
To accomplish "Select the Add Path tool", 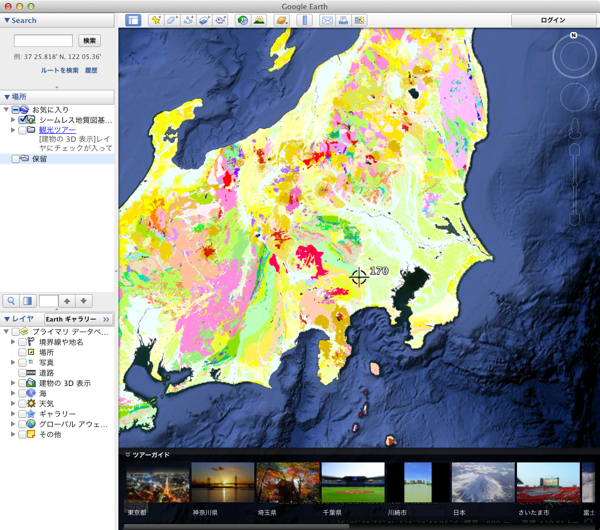I will pyautogui.click(x=188, y=20).
